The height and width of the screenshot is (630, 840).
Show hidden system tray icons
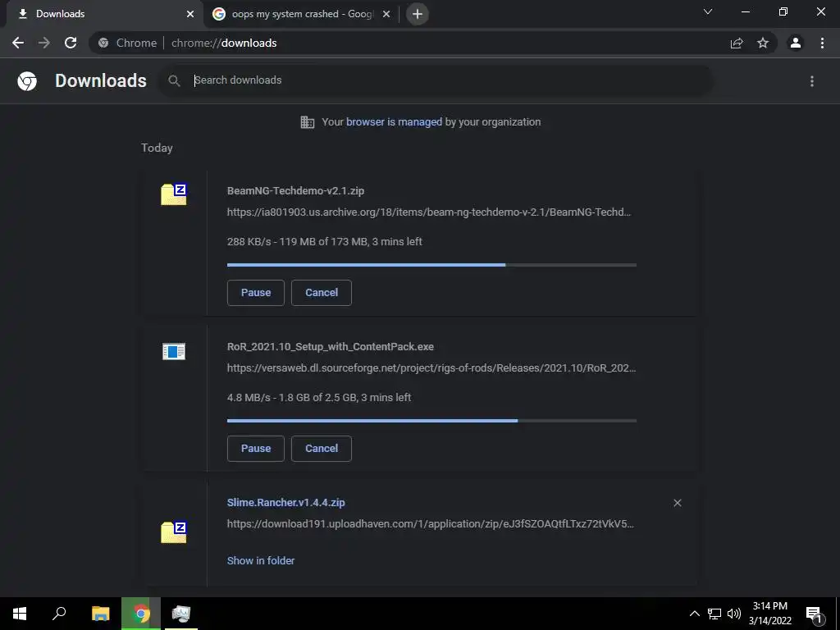(x=694, y=614)
